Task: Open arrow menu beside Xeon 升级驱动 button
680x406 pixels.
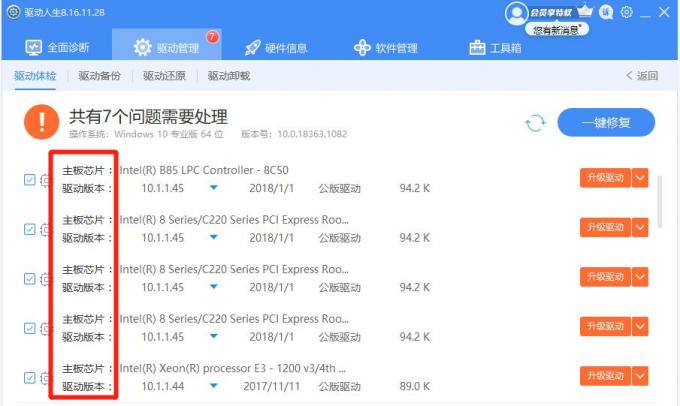Action: click(640, 376)
